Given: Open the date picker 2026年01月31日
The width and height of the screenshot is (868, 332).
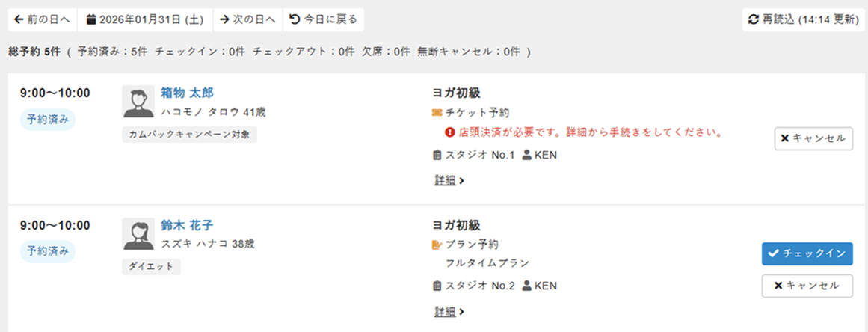Looking at the screenshot, I should click(x=146, y=19).
